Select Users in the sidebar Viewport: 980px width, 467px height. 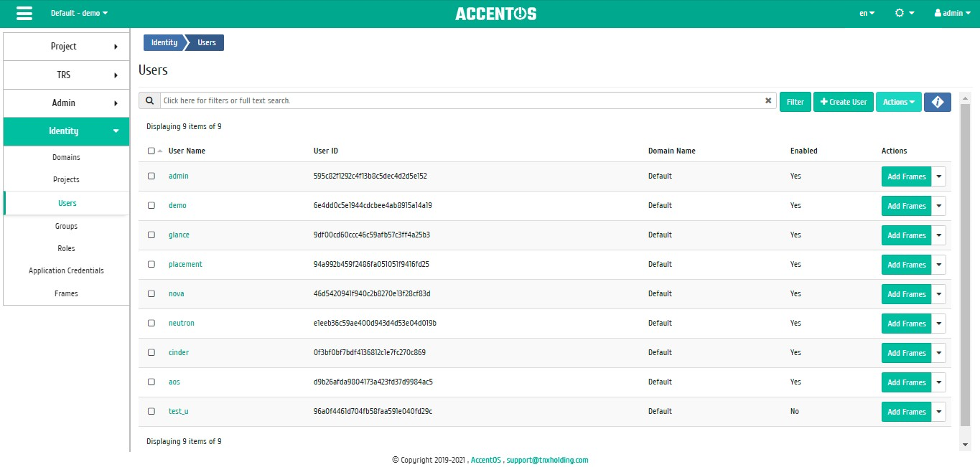pos(66,203)
